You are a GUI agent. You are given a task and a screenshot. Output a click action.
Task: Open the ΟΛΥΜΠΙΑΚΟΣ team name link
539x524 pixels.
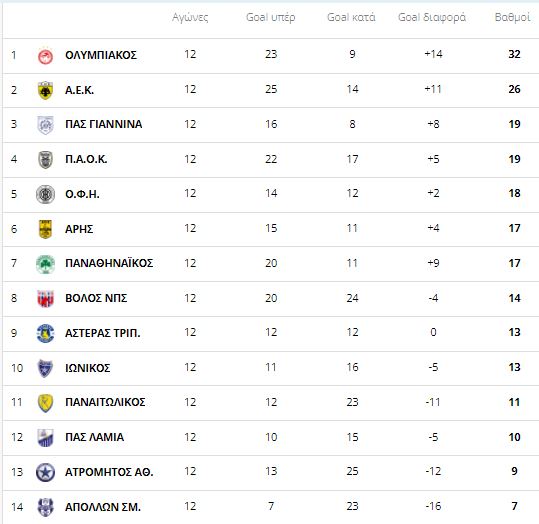pos(101,55)
